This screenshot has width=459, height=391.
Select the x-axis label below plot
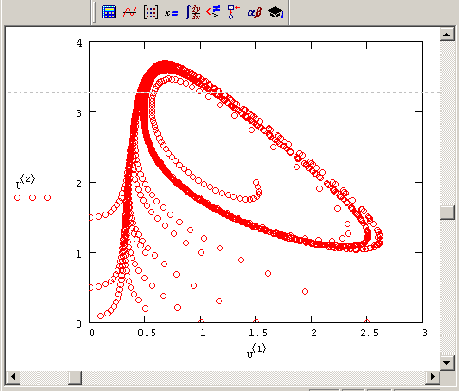point(256,351)
